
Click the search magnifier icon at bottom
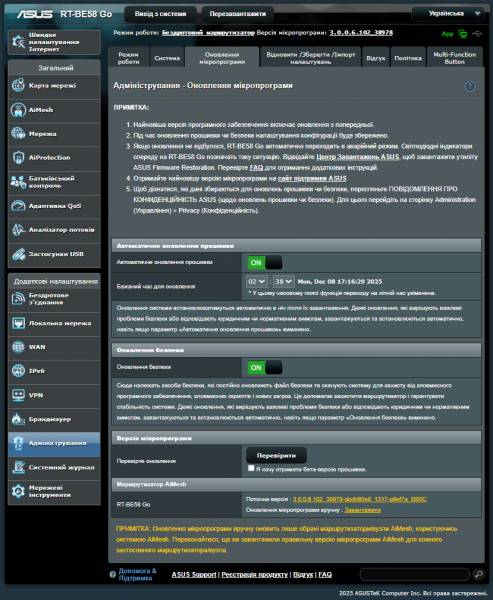pyautogui.click(x=478, y=574)
